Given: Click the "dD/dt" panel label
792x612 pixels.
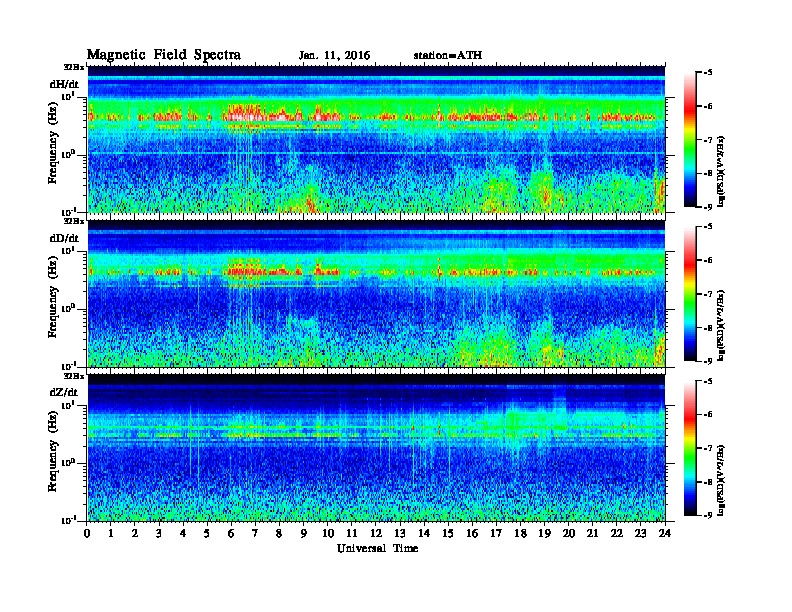Looking at the screenshot, I should point(64,238).
